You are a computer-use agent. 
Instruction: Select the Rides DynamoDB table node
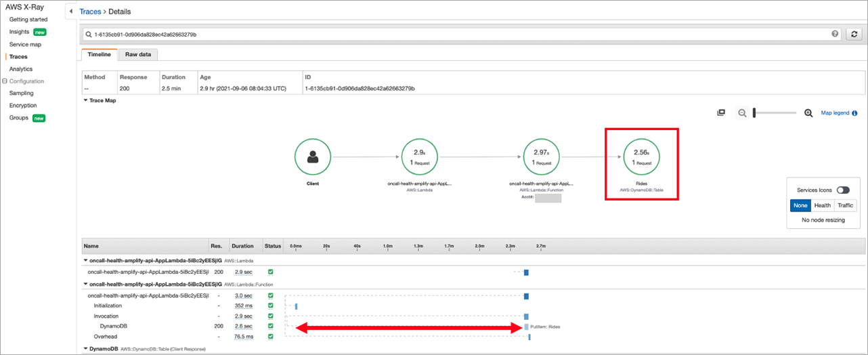pos(642,157)
